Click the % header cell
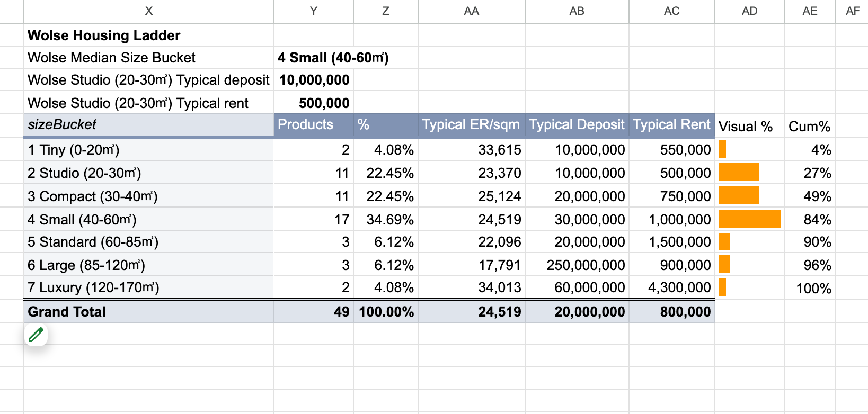The image size is (868, 414). click(386, 125)
